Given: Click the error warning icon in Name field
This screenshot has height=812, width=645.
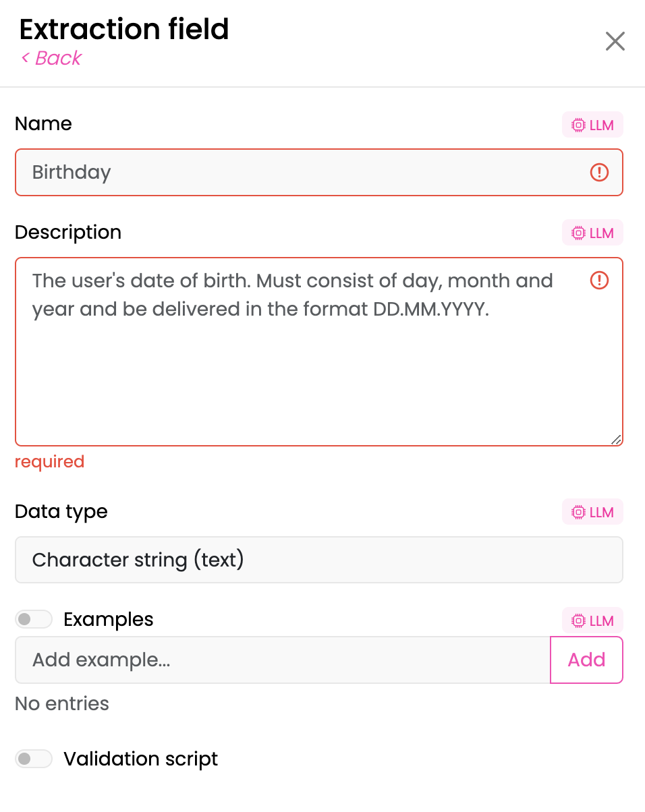Looking at the screenshot, I should pos(599,173).
